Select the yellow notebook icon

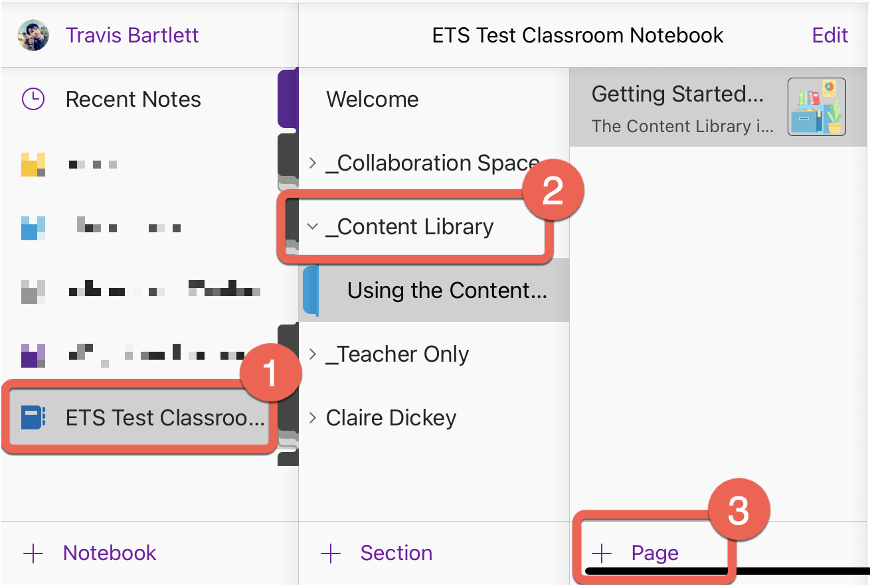point(33,164)
